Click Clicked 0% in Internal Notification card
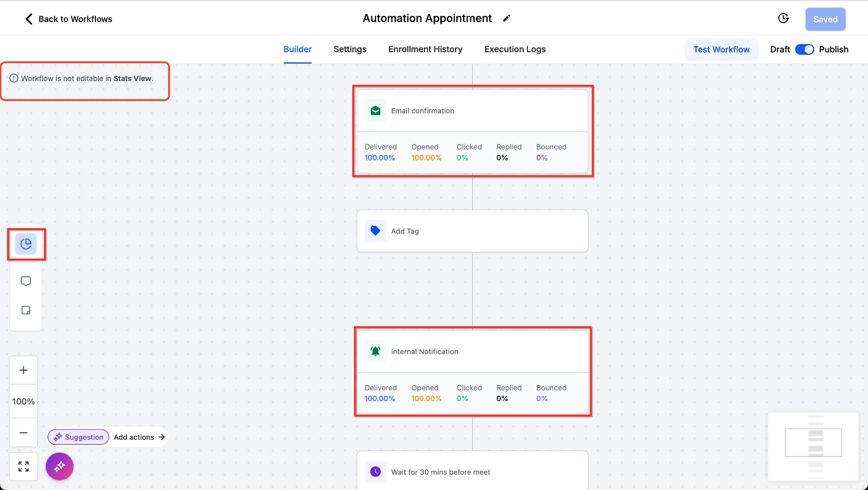The width and height of the screenshot is (868, 490). click(x=469, y=393)
